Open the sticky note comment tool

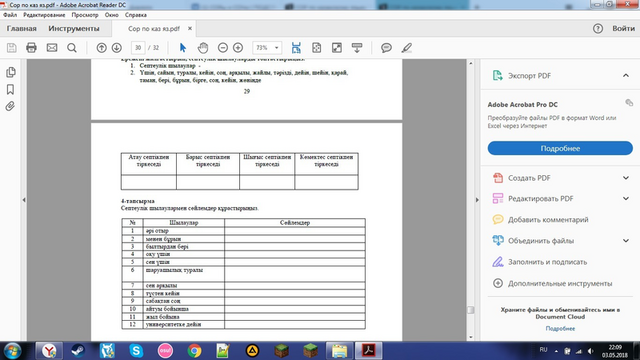point(386,48)
